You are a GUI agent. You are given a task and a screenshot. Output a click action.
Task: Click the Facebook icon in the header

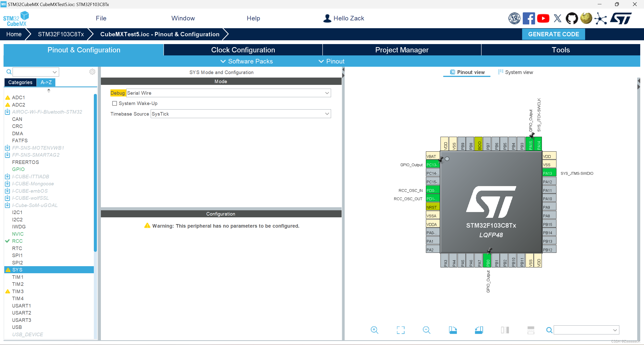point(529,18)
